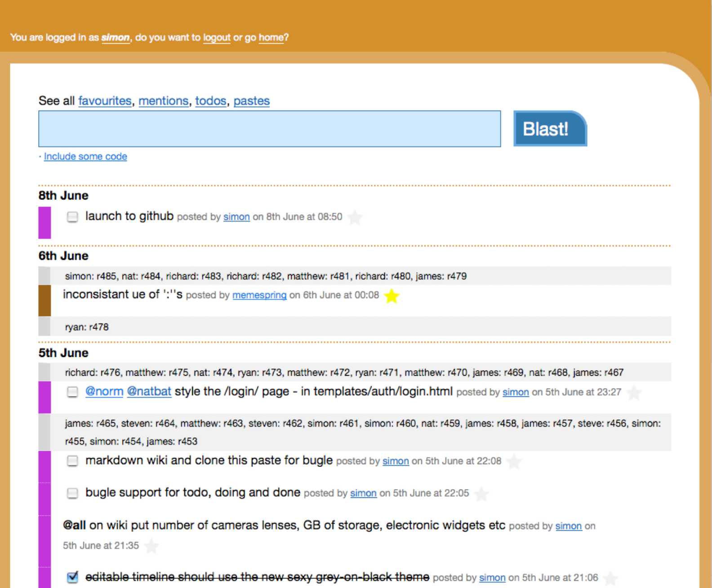Tick the 'launch to github' todo checkbox
Image resolution: width=712 pixels, height=588 pixels.
click(72, 217)
